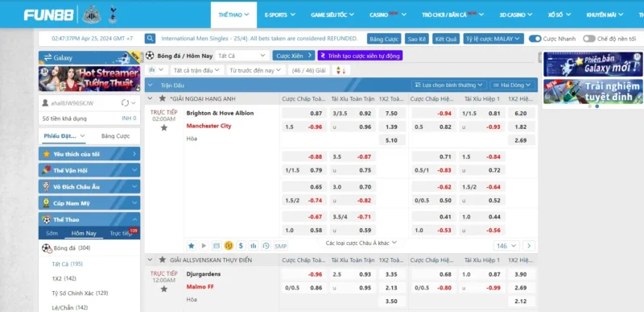644x312 pixels.
Task: Expand the Thế Vận Hội section
Action: tap(89, 170)
